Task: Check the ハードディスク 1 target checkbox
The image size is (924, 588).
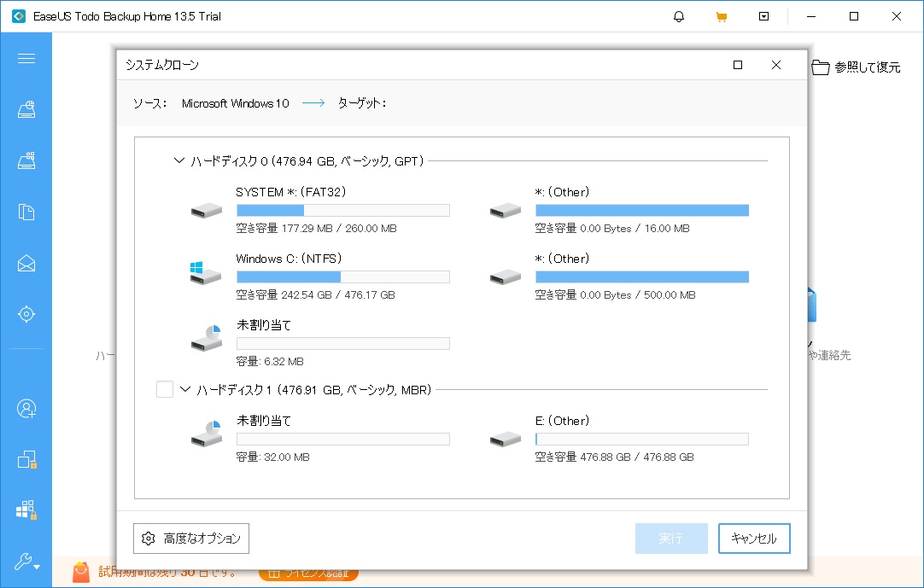Action: pos(165,389)
